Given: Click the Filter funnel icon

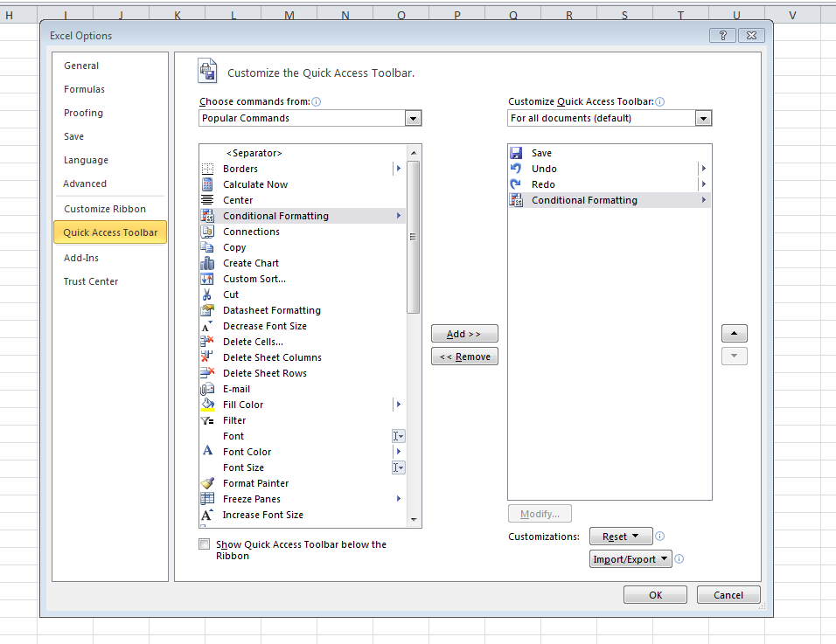Looking at the screenshot, I should click(207, 420).
